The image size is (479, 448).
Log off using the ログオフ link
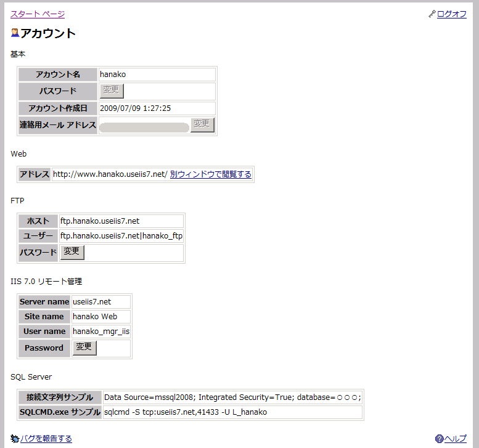point(452,14)
